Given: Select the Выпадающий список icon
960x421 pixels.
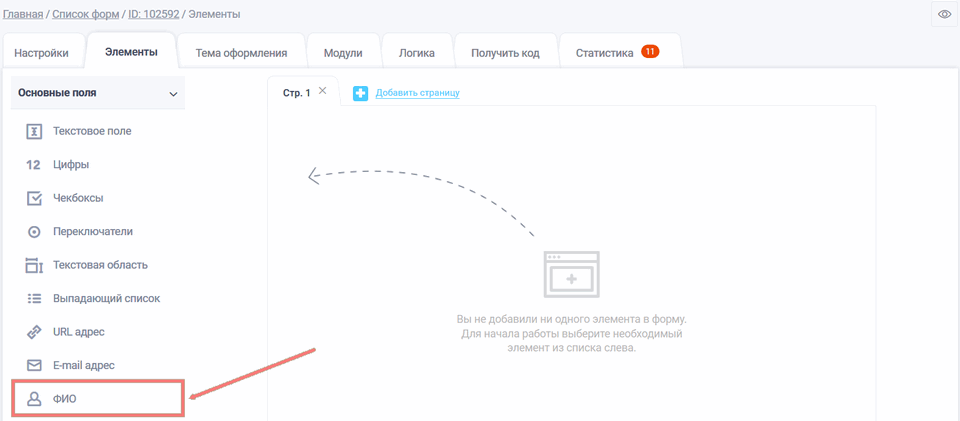Looking at the screenshot, I should pyautogui.click(x=34, y=298).
